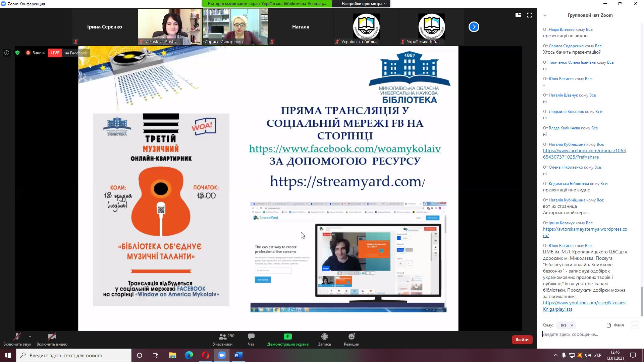Click sender name Надія Влезько in chat
This screenshot has width=644, height=362.
[x=561, y=29]
